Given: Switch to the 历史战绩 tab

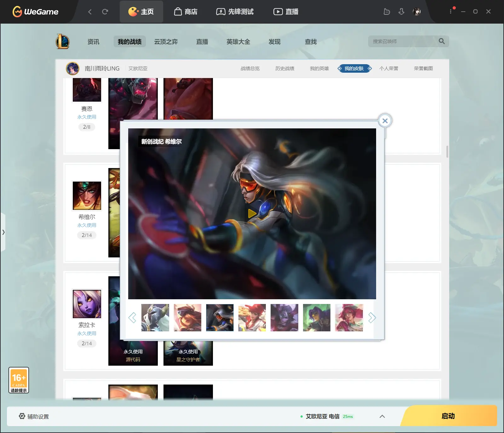Looking at the screenshot, I should tap(285, 68).
